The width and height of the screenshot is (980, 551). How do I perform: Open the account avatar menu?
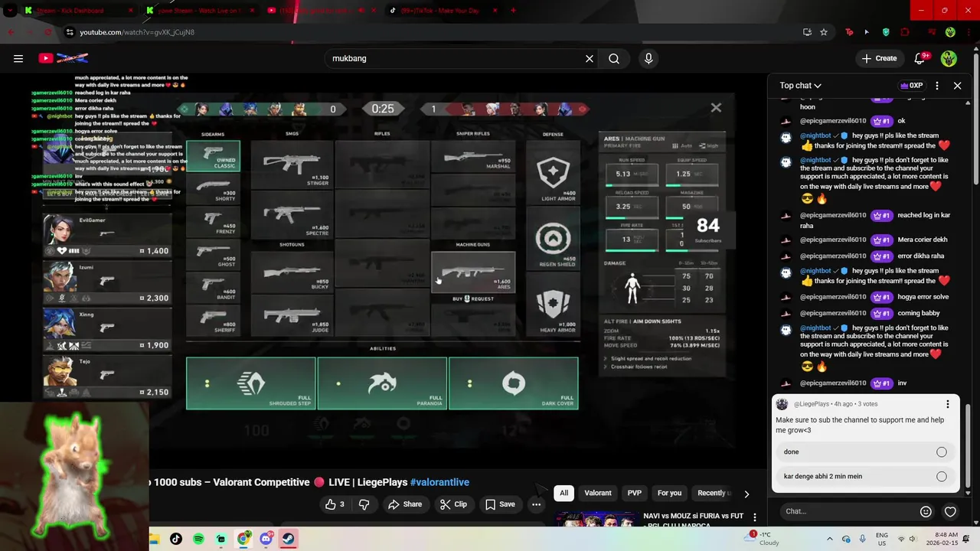pyautogui.click(x=949, y=58)
